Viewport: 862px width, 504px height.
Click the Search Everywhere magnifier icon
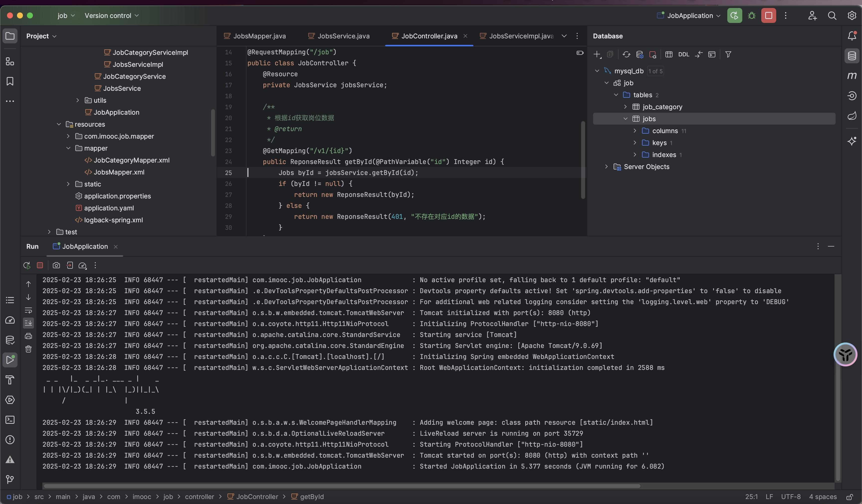(x=832, y=16)
